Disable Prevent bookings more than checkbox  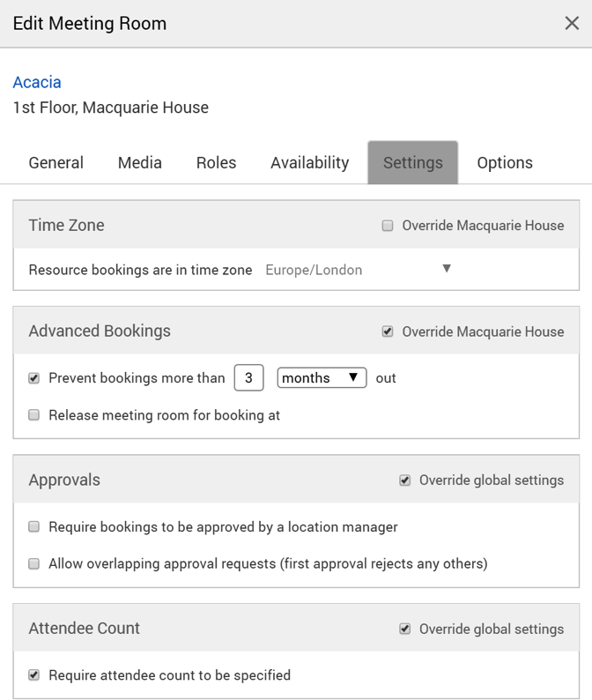pyautogui.click(x=34, y=378)
